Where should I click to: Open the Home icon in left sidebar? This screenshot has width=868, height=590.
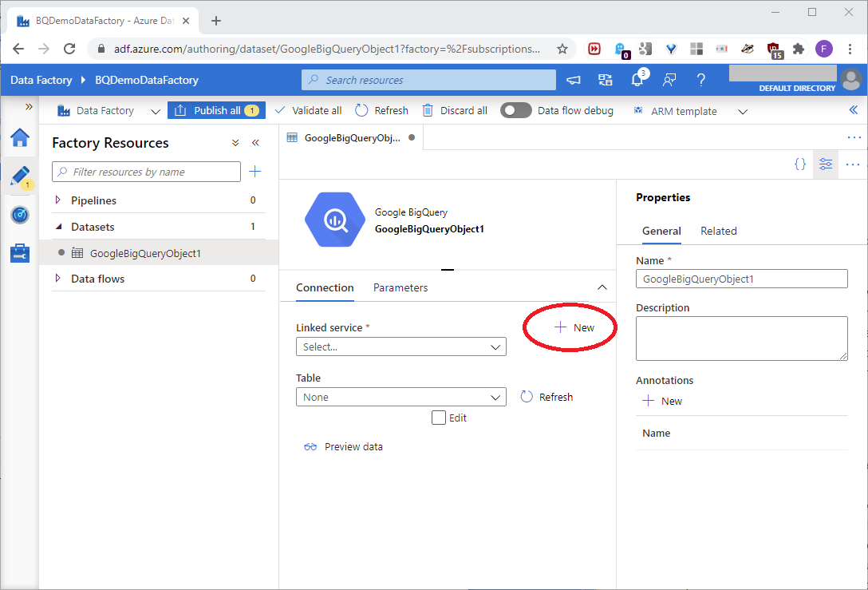click(x=20, y=138)
